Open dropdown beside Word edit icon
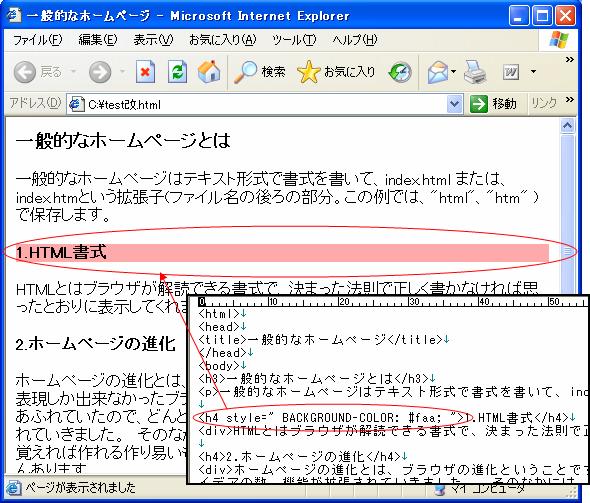 pyautogui.click(x=533, y=71)
